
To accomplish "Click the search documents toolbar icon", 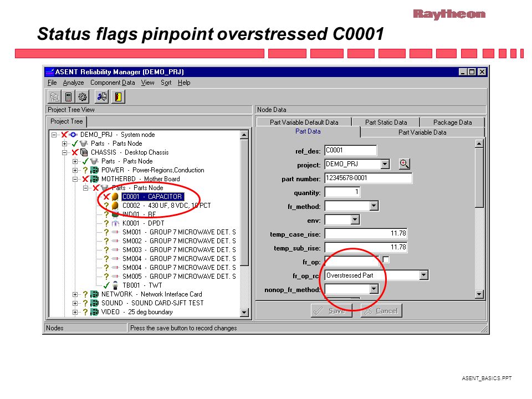I will pyautogui.click(x=54, y=97).
